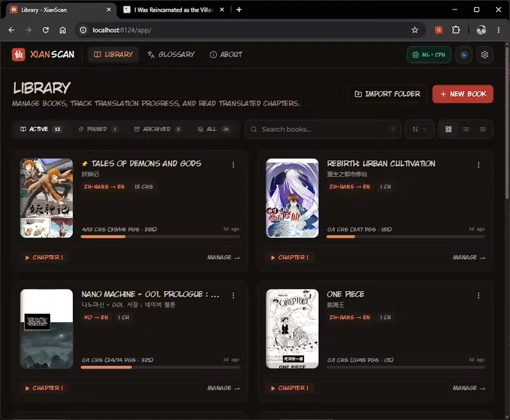Read Chapter 1 of Rebirth: Urban Cultivation

[290, 257]
